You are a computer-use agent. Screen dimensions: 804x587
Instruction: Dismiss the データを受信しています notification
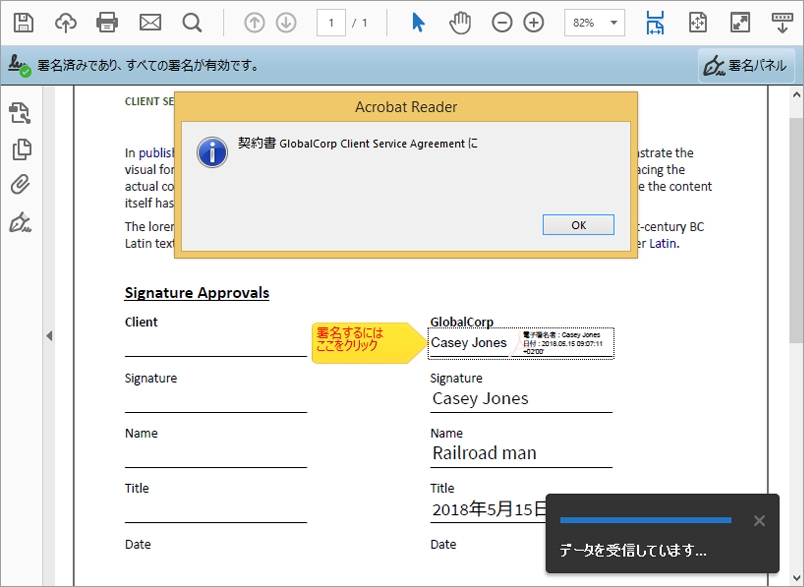(759, 520)
